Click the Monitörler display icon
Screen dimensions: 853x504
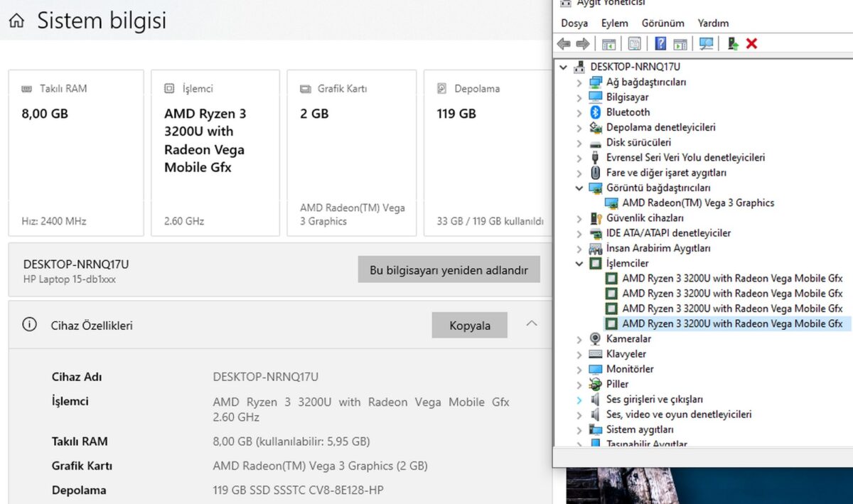pos(596,369)
